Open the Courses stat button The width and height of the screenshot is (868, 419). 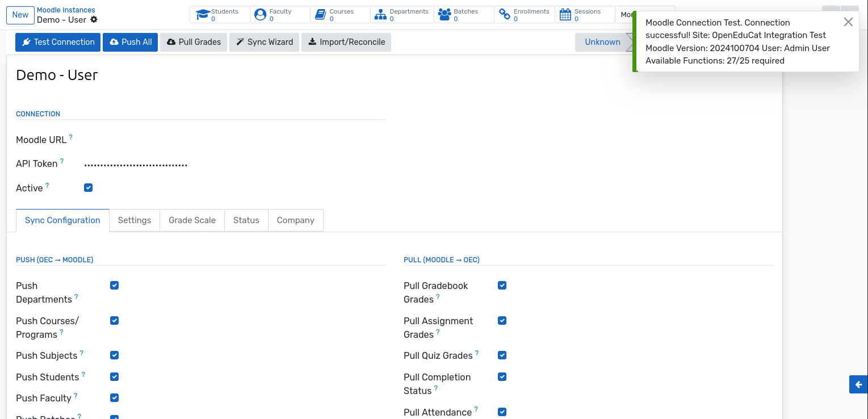(x=340, y=15)
